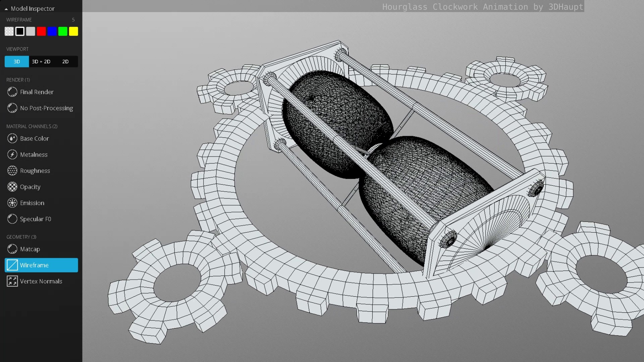644x362 pixels.
Task: Select the Matcap geometry view icon
Action: [12, 249]
